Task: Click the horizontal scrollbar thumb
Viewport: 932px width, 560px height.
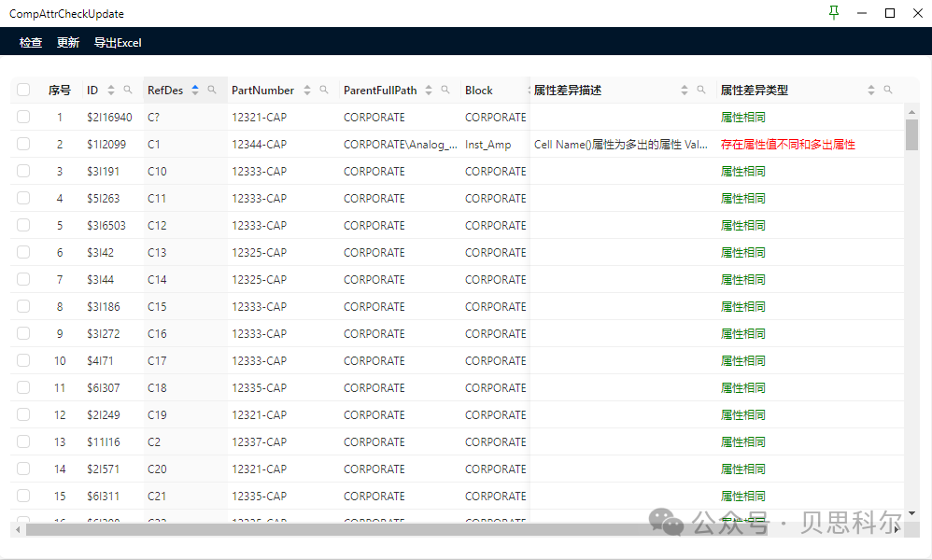Action: click(x=397, y=529)
